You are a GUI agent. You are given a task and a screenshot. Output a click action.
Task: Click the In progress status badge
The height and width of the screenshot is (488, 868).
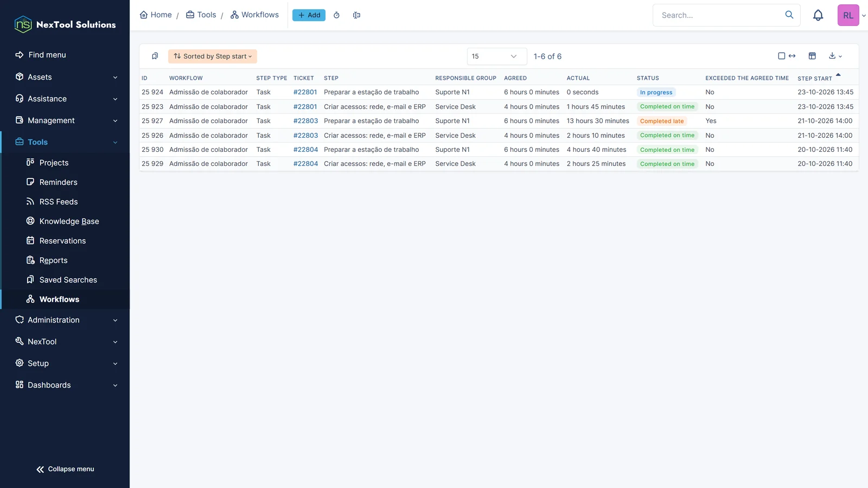click(x=656, y=92)
